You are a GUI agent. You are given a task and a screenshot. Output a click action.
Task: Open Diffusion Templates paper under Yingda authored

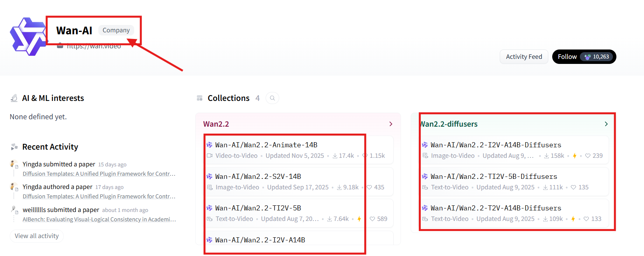99,196
